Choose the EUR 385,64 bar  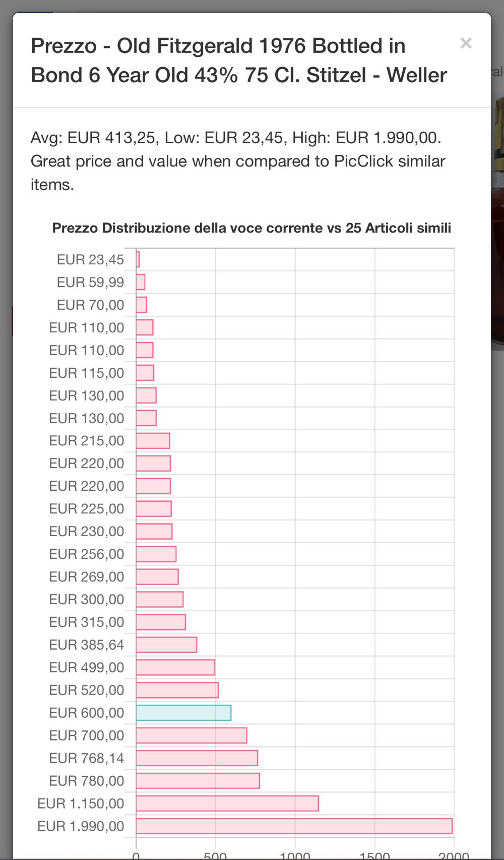coord(166,645)
